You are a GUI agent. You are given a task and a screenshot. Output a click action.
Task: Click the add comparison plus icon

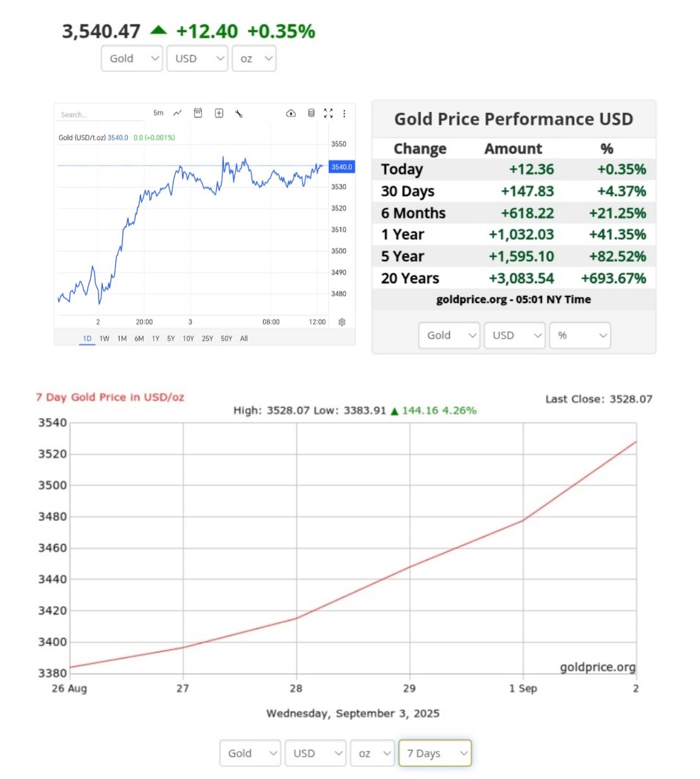pyautogui.click(x=219, y=113)
